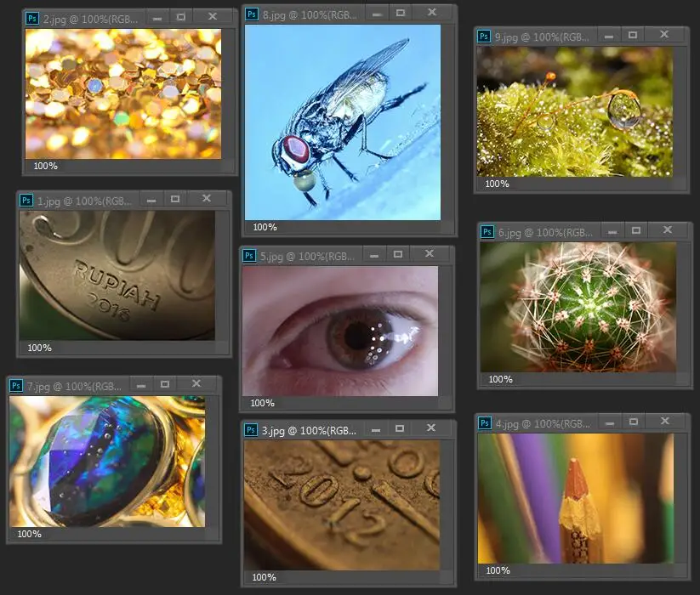Close the 5.jpg document window

tap(430, 254)
